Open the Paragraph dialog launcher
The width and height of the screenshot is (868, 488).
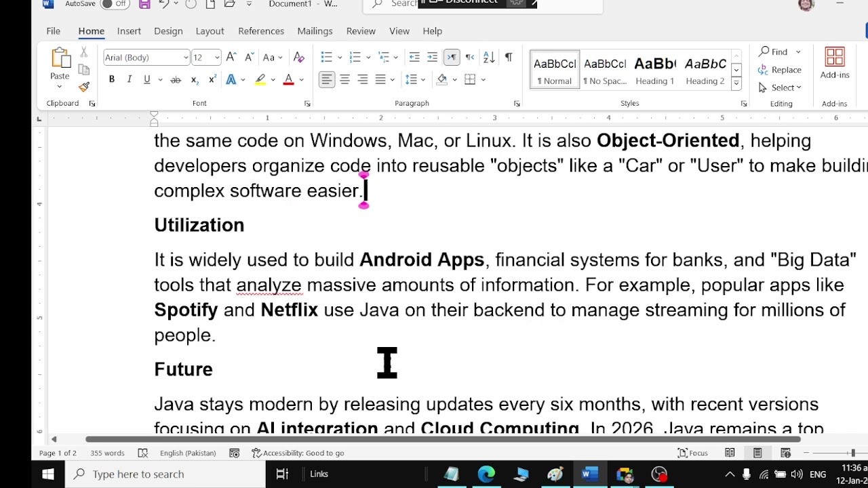[x=517, y=104]
